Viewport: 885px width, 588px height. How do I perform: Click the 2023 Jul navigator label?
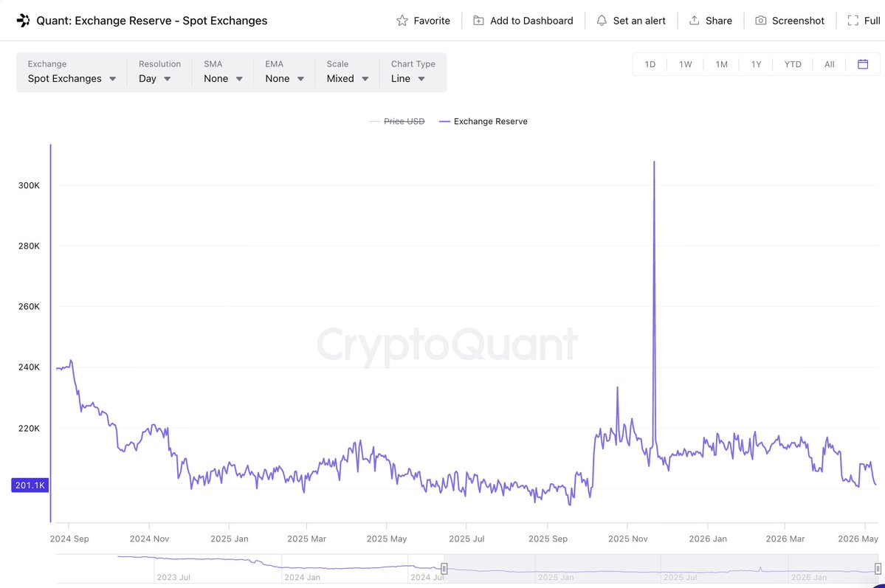coord(173,577)
